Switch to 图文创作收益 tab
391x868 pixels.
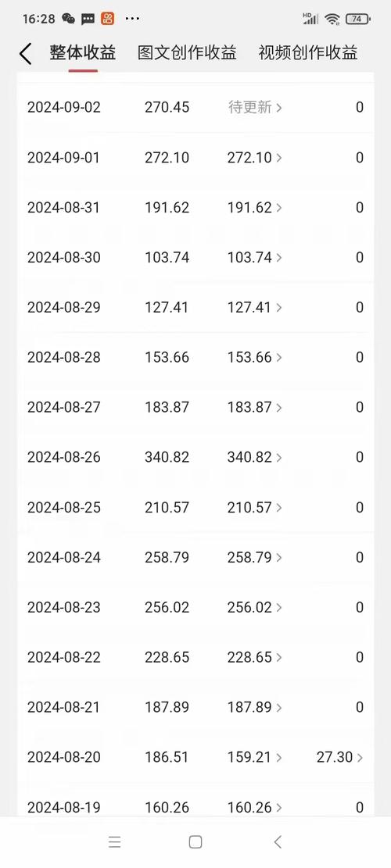[x=187, y=52]
